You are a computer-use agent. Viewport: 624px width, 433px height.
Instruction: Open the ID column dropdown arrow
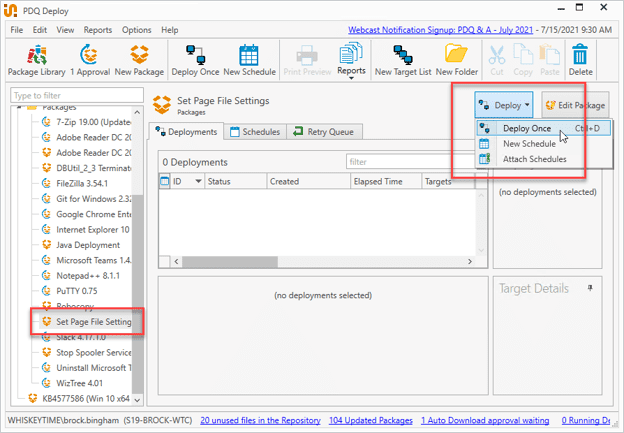198,181
